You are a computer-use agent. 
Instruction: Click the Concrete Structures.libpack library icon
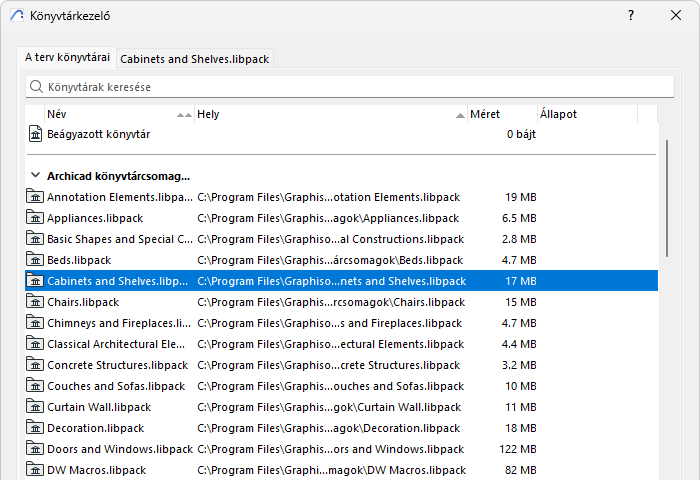tap(35, 364)
